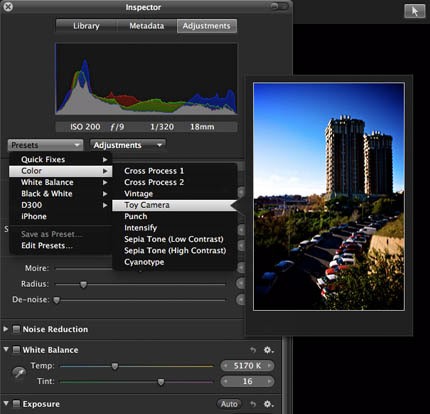Click the Tint slider handle
Screen dimensions: 430x414
click(161, 382)
